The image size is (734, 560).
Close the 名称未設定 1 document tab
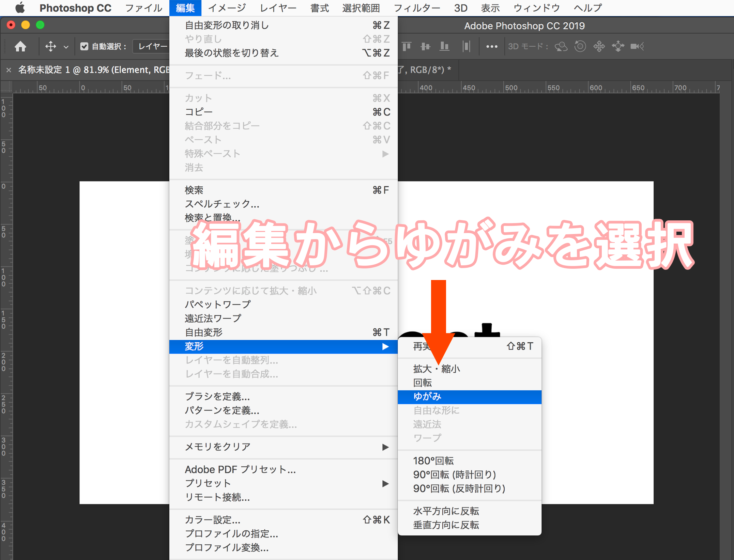coord(9,70)
